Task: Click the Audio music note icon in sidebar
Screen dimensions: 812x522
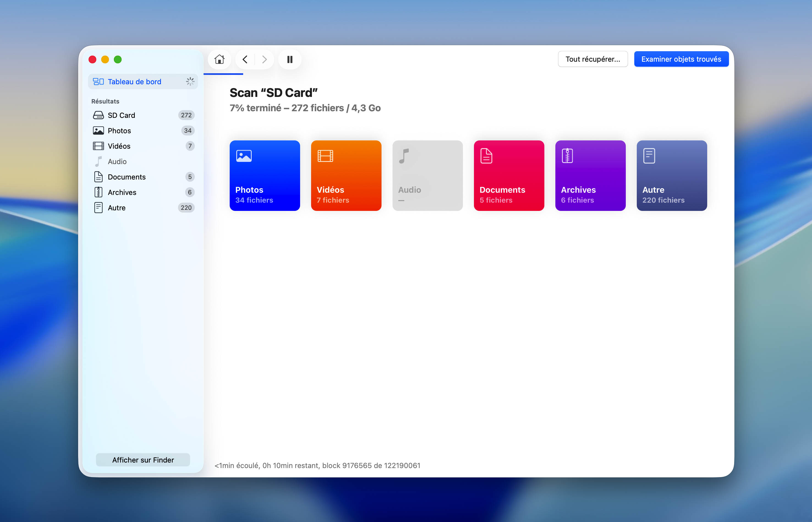Action: [x=98, y=161]
